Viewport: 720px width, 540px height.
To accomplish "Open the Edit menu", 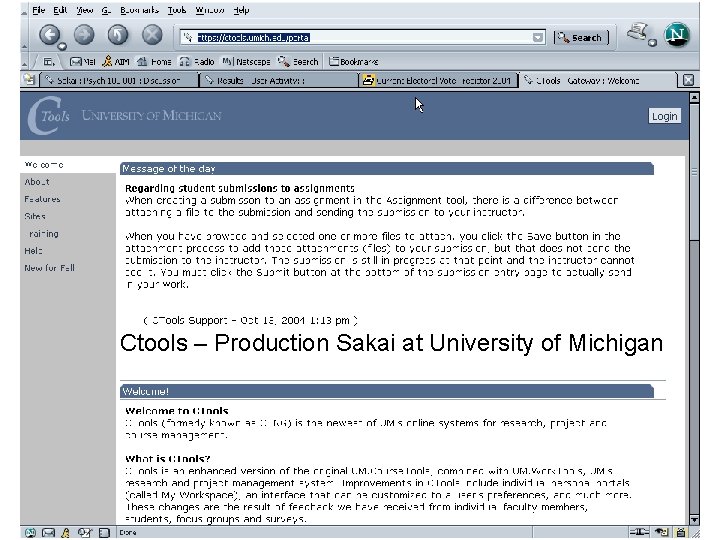I will click(x=60, y=10).
